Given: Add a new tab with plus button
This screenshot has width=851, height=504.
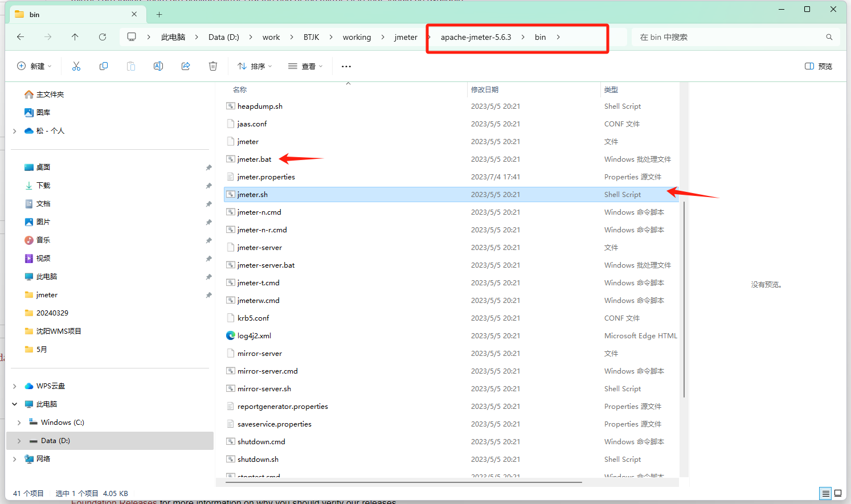Looking at the screenshot, I should pyautogui.click(x=159, y=15).
